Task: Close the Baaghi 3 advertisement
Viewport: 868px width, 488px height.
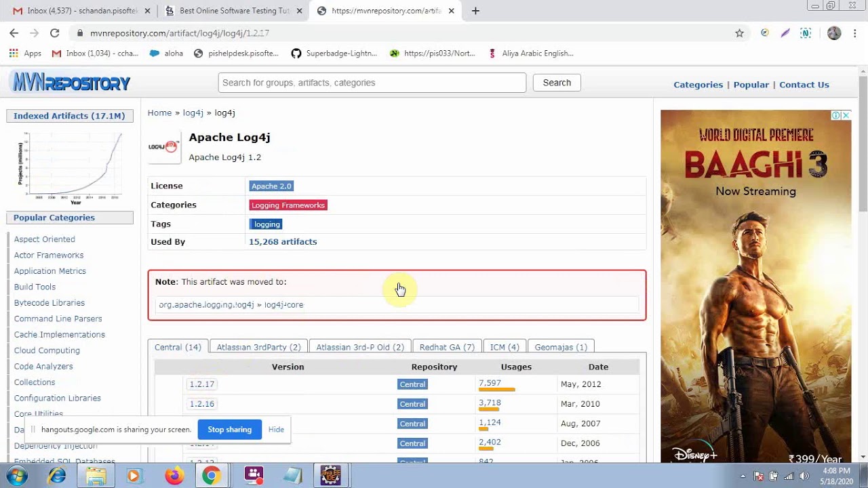Action: [846, 115]
